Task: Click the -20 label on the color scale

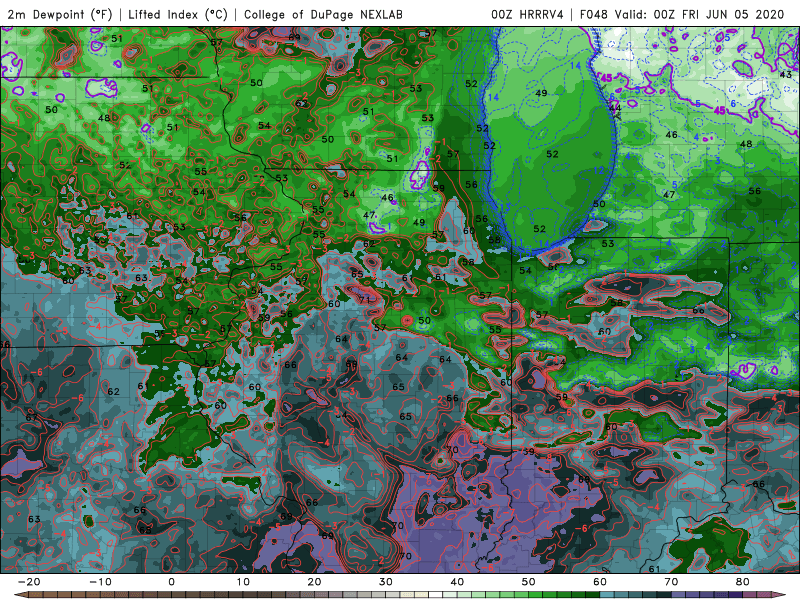Action: coord(29,582)
